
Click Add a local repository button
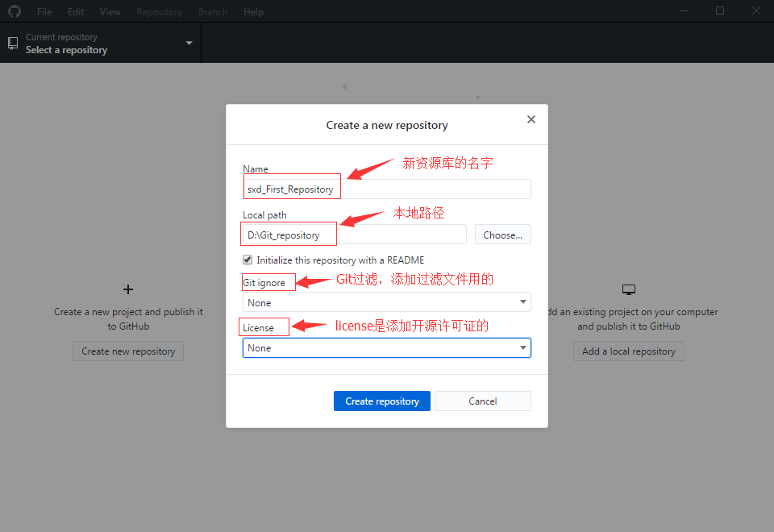pyautogui.click(x=628, y=351)
